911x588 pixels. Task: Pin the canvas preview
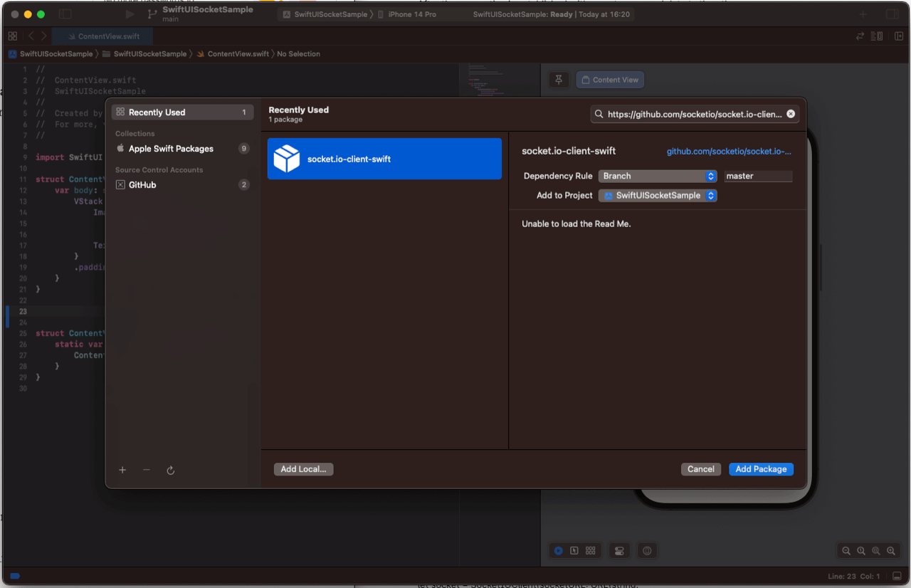[559, 80]
